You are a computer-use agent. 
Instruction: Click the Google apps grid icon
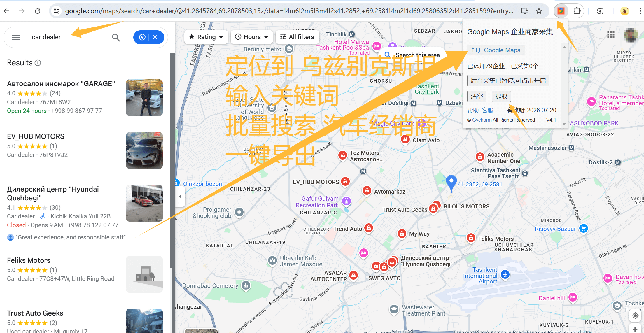pyautogui.click(x=611, y=35)
